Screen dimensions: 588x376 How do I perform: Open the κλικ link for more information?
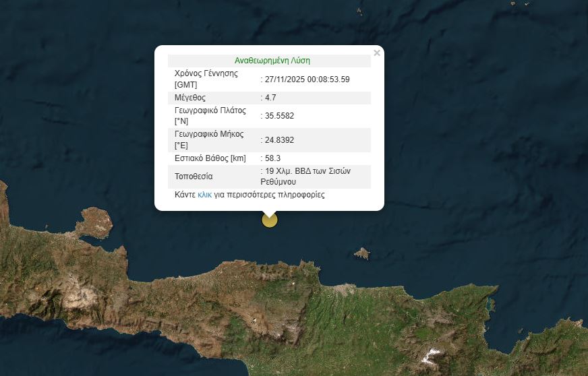204,195
